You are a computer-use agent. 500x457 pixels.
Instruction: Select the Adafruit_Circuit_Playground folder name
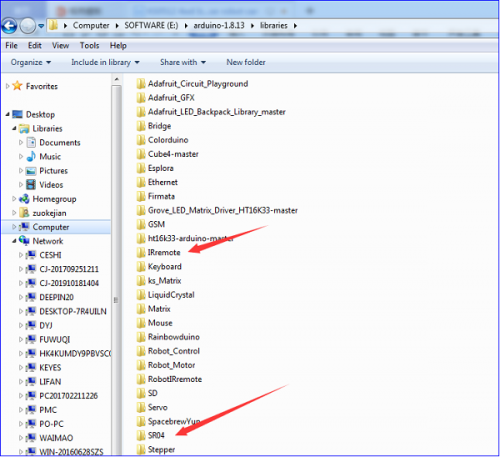[198, 84]
